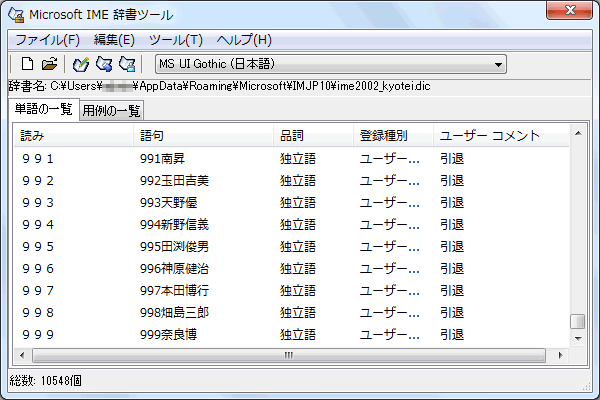Click the Microsoft IME title bar icon
Screen dimensions: 600x400
pos(17,14)
